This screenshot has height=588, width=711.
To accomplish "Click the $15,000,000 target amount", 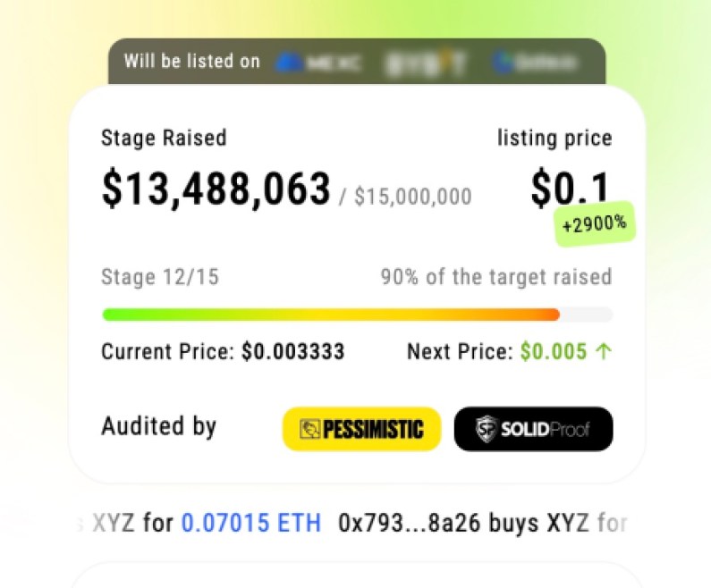I will 412,197.
